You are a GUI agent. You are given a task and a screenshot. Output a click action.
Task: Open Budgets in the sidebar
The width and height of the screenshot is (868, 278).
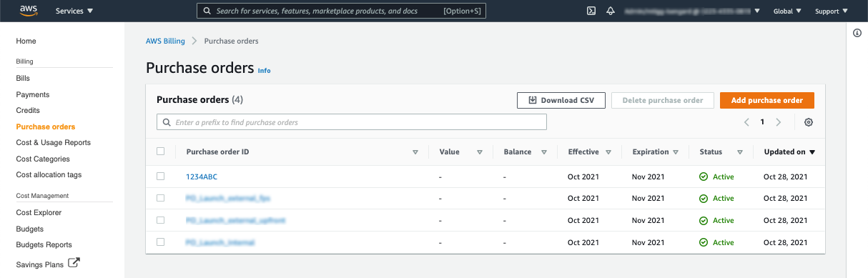click(30, 229)
